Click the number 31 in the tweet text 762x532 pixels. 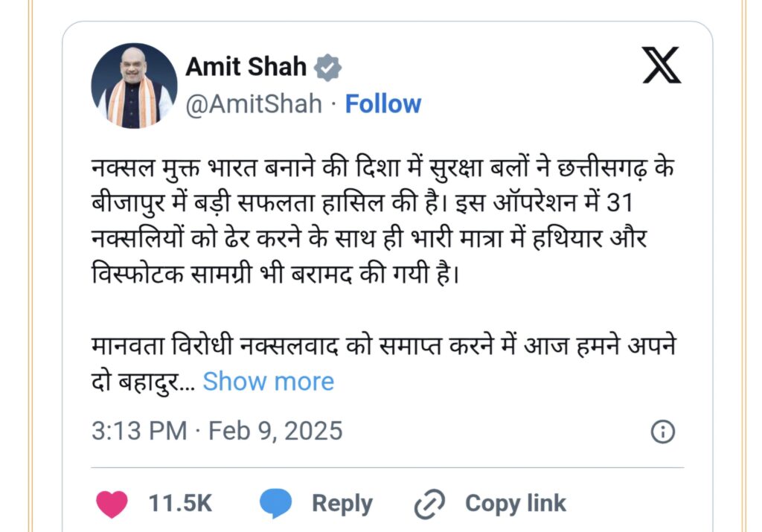click(x=620, y=203)
